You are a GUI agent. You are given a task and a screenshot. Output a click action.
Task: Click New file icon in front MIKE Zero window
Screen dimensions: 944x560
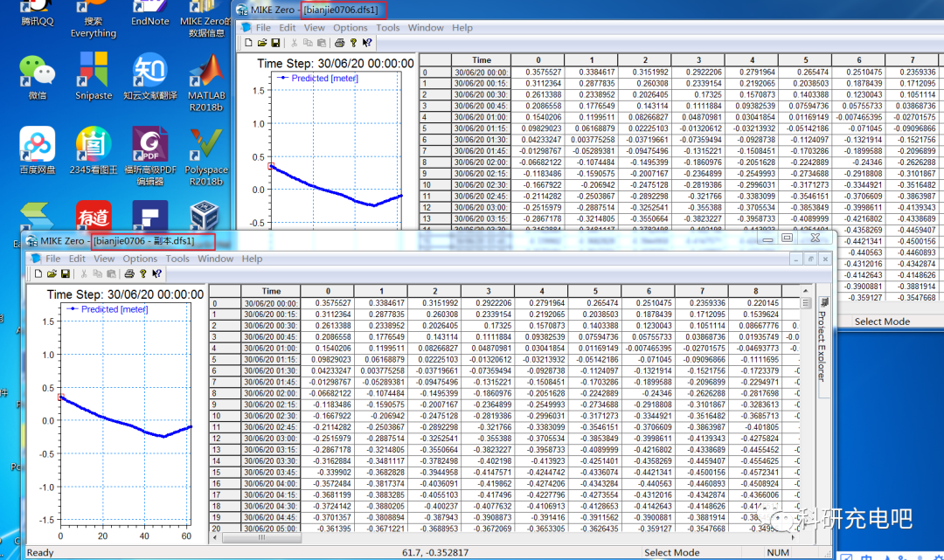coord(38,274)
